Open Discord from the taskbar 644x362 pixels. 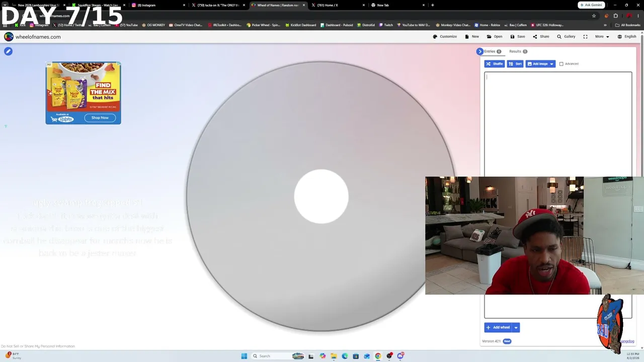click(400, 356)
